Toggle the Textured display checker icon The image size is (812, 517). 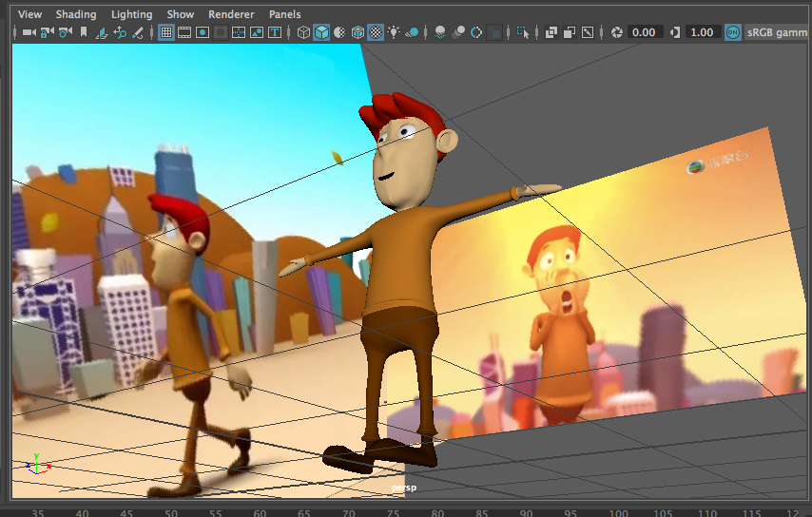click(376, 32)
